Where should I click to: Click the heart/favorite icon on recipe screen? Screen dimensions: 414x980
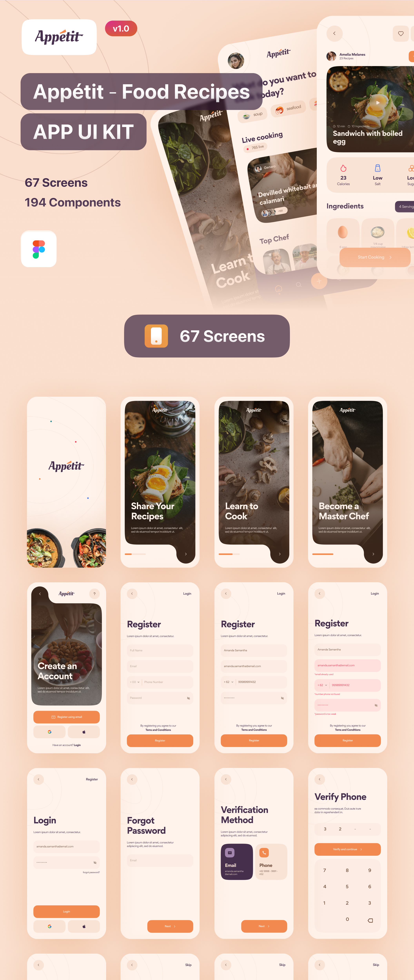[x=401, y=33]
